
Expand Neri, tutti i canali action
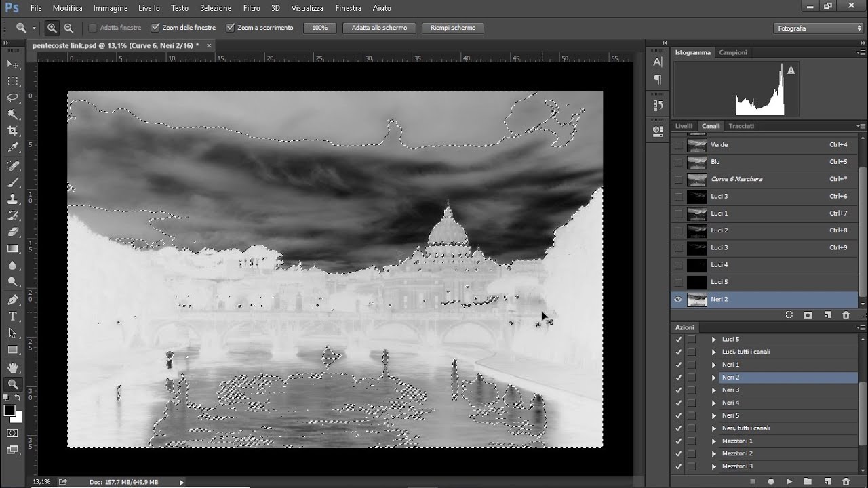(x=713, y=428)
